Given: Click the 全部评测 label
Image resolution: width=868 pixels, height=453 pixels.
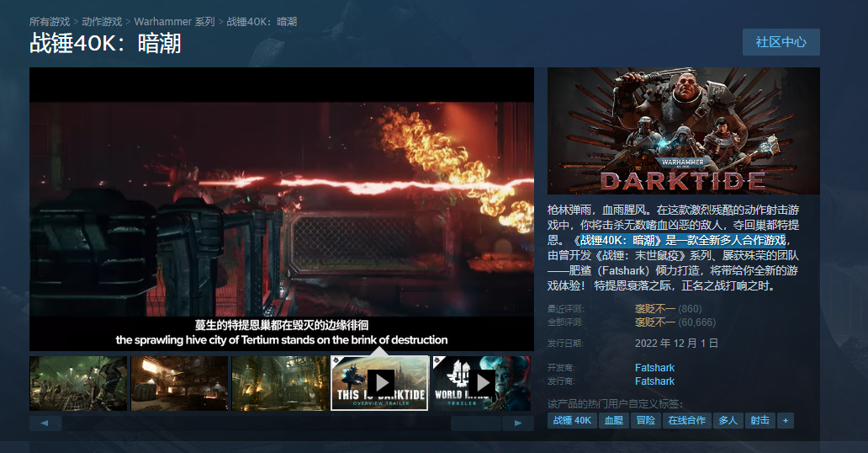Looking at the screenshot, I should (x=566, y=322).
